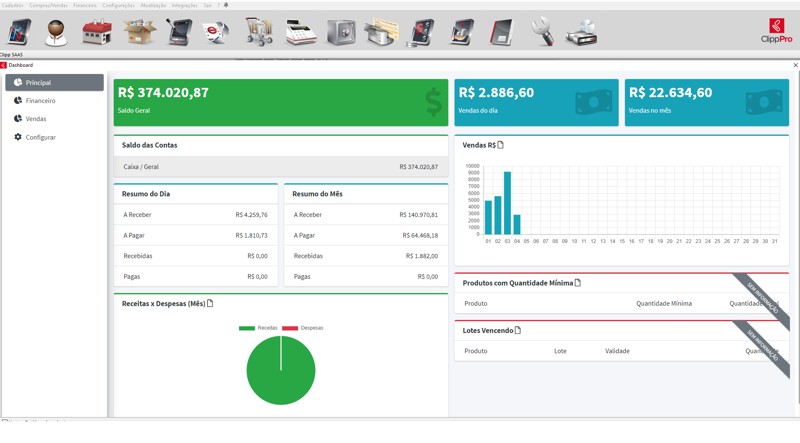Click A Receber value R$ 4.259,76
The height and width of the screenshot is (443, 800).
pyautogui.click(x=252, y=214)
